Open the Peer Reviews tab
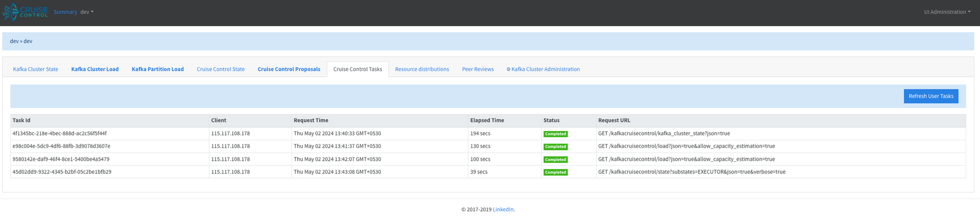This screenshot has height=219, width=980. pyautogui.click(x=478, y=69)
